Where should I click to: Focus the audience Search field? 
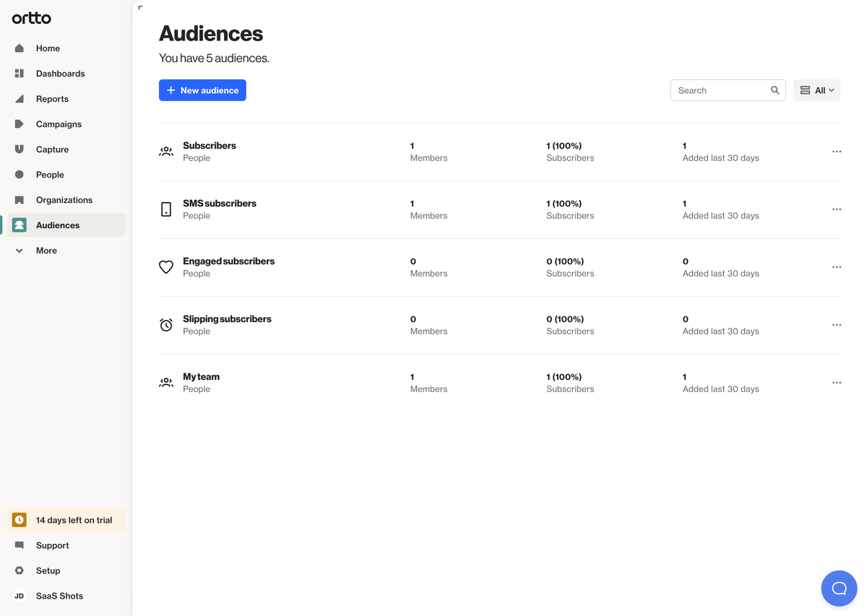[x=720, y=90]
